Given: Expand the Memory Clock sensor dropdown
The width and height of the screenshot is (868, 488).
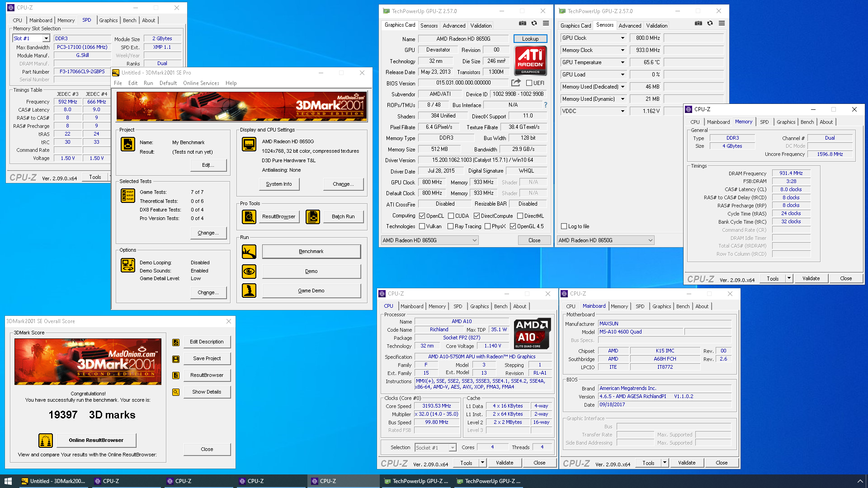Looking at the screenshot, I should click(x=623, y=50).
